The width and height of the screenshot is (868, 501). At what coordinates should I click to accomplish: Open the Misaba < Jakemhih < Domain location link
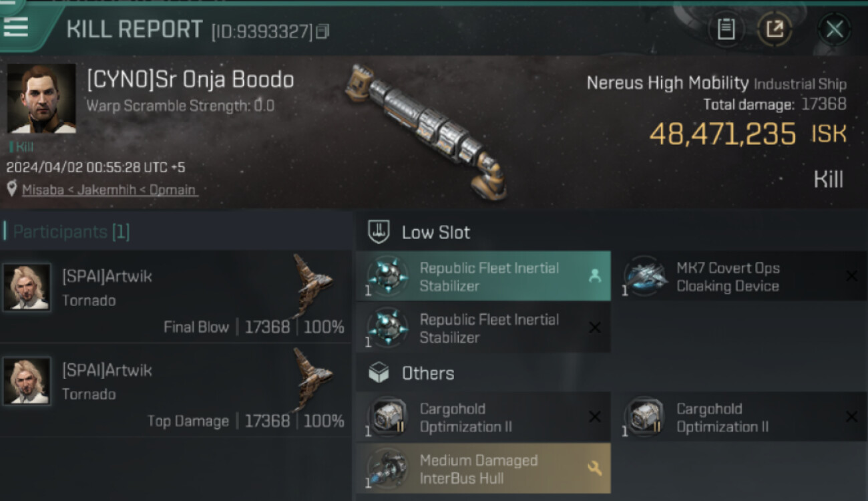pyautogui.click(x=109, y=190)
